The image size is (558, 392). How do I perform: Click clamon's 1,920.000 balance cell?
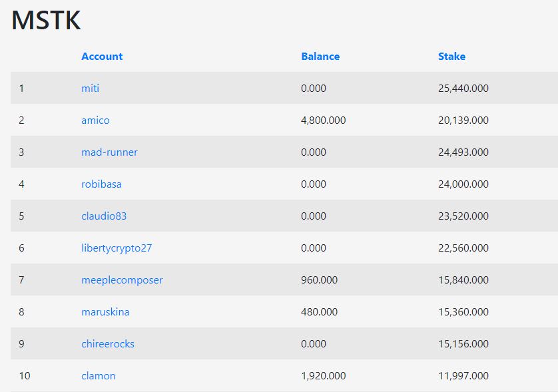[x=323, y=376]
